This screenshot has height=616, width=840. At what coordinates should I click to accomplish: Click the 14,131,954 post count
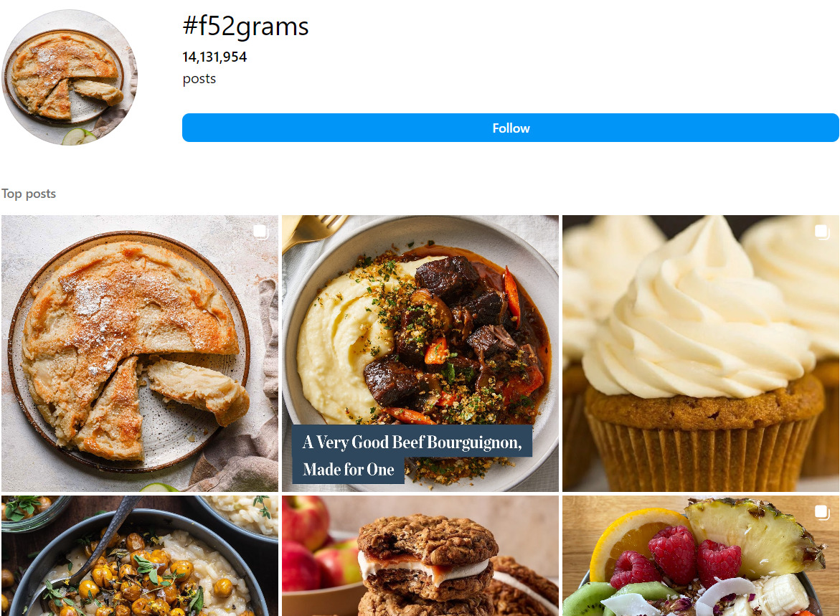pos(215,56)
